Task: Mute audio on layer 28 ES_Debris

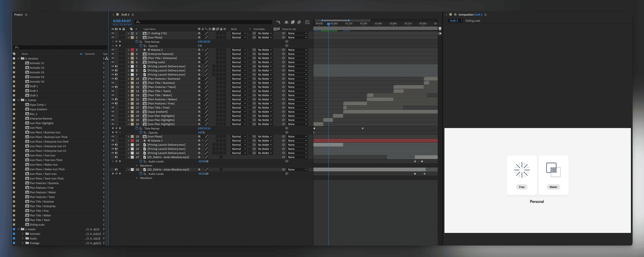Action: click(x=116, y=169)
